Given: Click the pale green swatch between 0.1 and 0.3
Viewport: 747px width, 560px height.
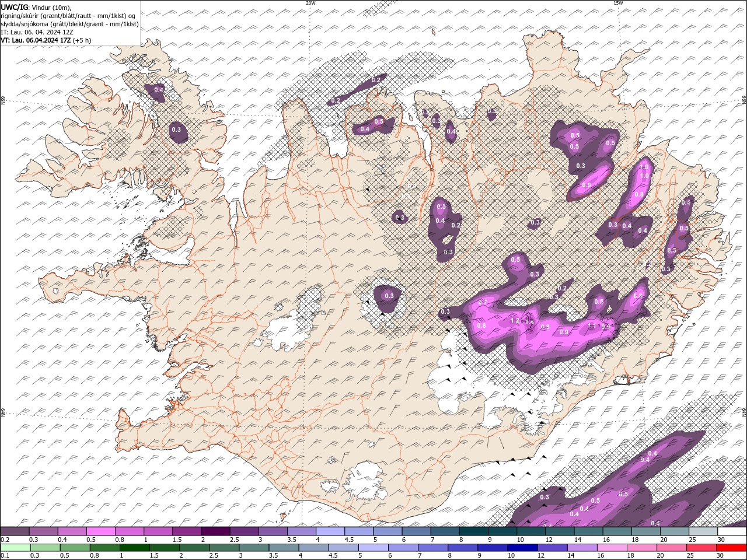Looking at the screenshot, I should pos(15,548).
